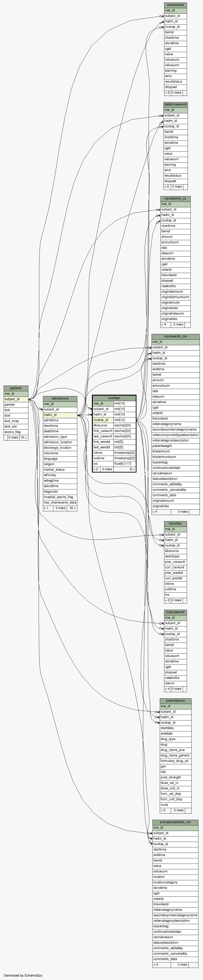
Task: Open the chartevents table header
Action: click(175, 5)
